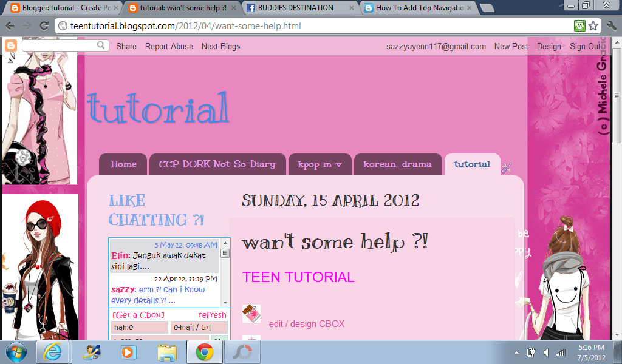
Task: Click the Blogger navbar search field
Action: (x=60, y=45)
